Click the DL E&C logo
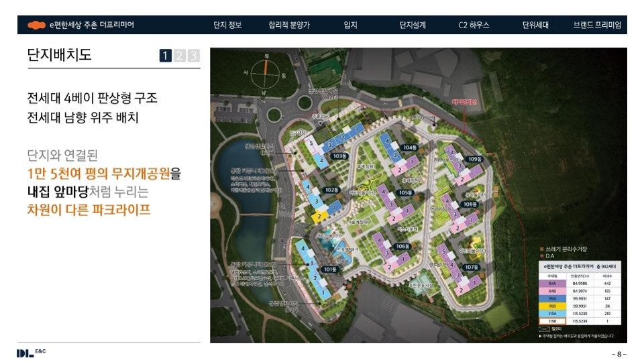The image size is (644, 362). [x=31, y=353]
